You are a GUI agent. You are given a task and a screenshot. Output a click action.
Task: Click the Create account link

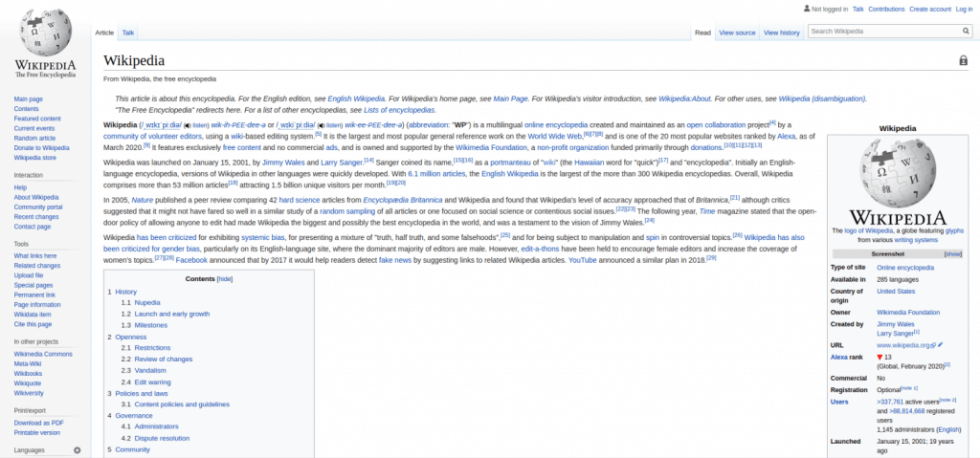click(930, 10)
